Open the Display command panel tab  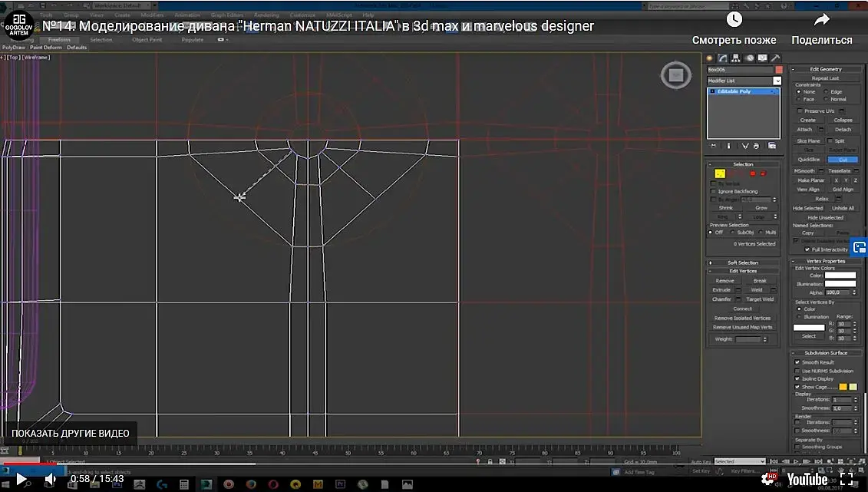coord(763,58)
